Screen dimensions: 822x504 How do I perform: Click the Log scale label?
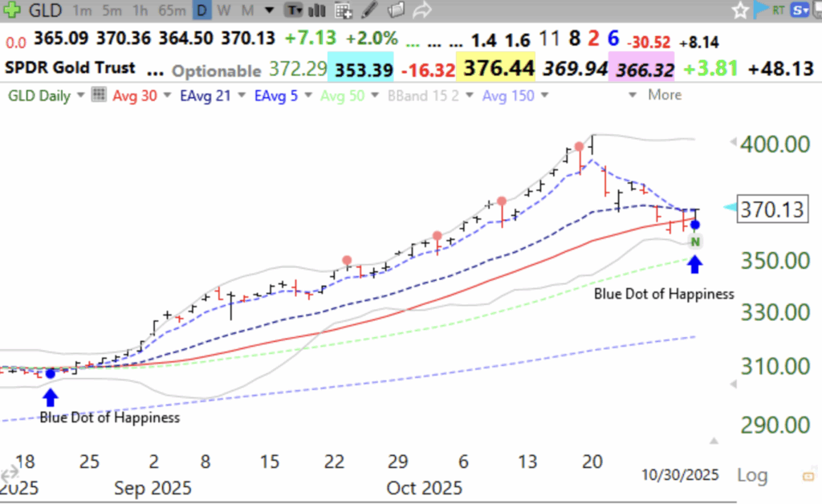click(x=751, y=475)
